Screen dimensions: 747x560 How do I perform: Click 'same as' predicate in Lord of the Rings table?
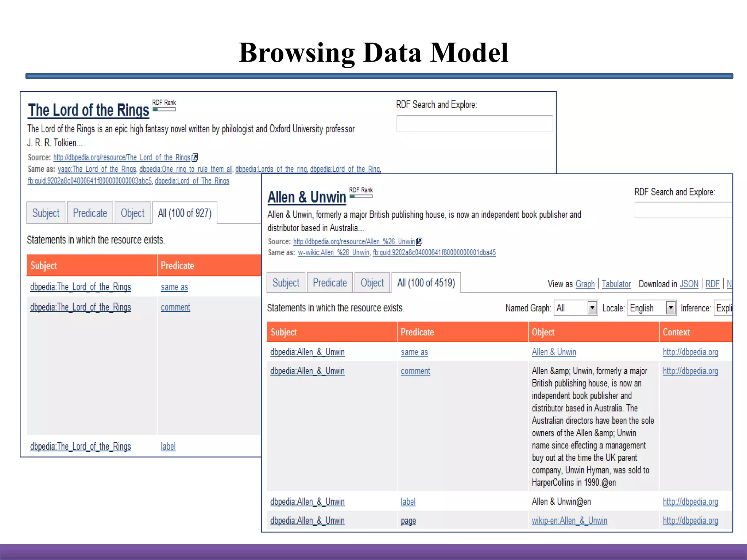(x=174, y=287)
